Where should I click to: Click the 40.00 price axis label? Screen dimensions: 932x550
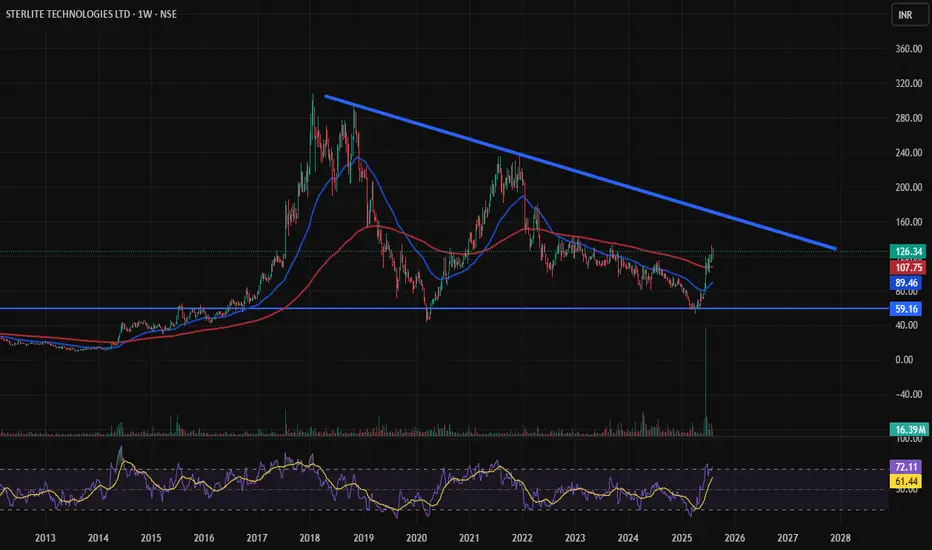(x=906, y=325)
